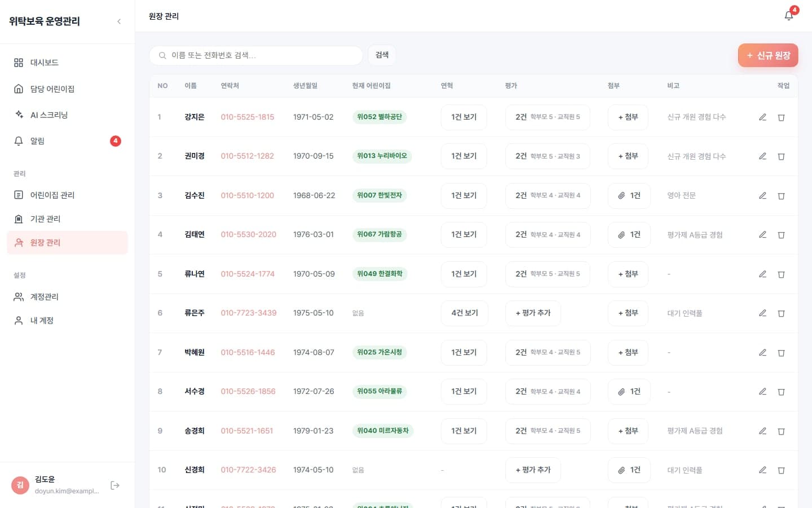Log out using the sidebar exit icon
Screen dimensions: 812x508
(x=115, y=485)
